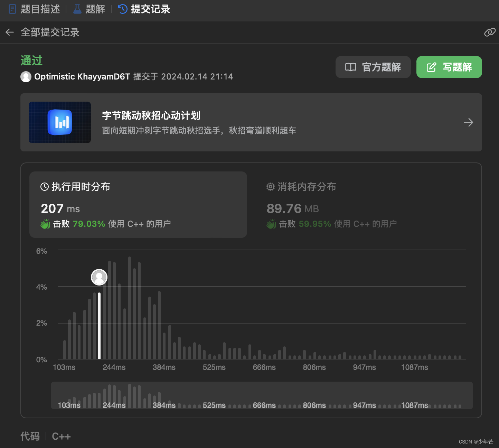Click the memory chip icon beside 消耗内存分布

[271, 187]
